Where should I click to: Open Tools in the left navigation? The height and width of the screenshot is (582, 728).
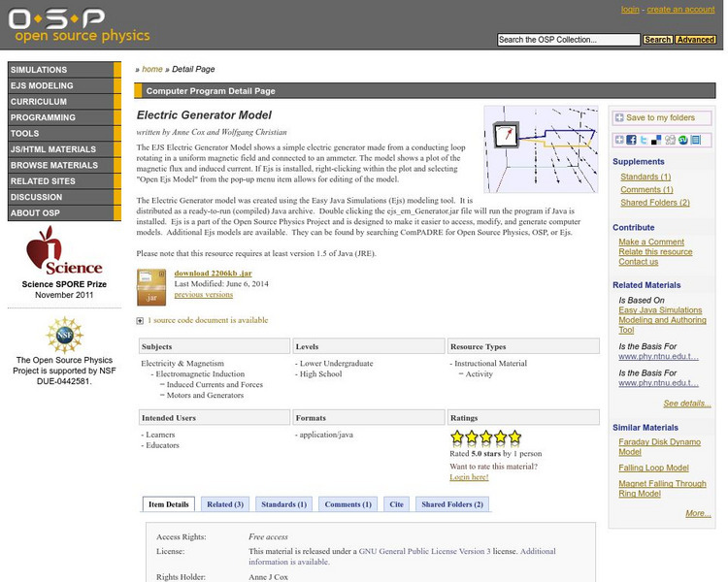pyautogui.click(x=64, y=133)
